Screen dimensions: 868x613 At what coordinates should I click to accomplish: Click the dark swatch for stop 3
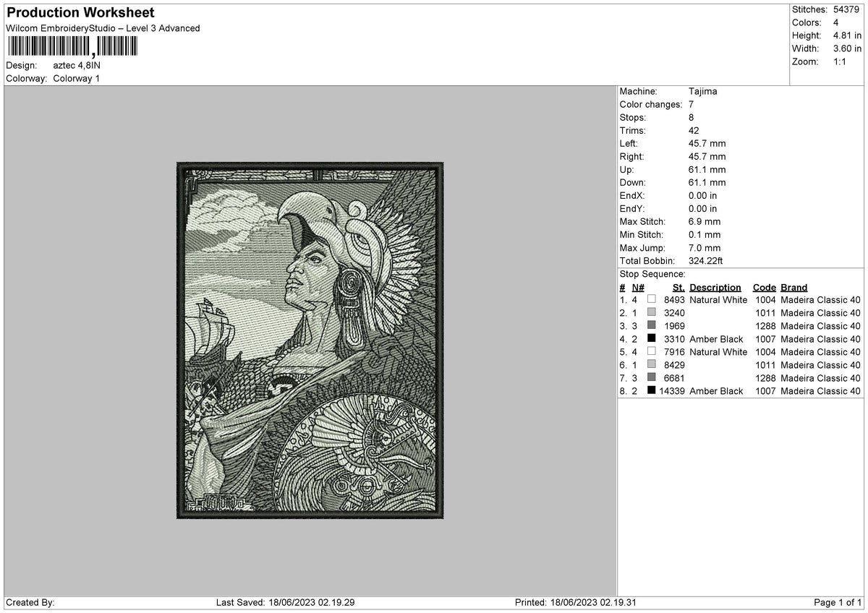click(x=652, y=326)
